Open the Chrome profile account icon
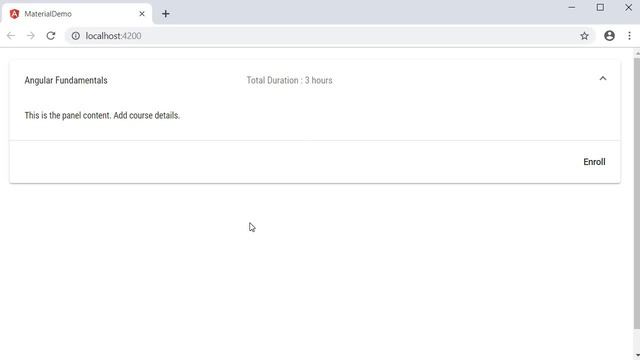 click(609, 36)
